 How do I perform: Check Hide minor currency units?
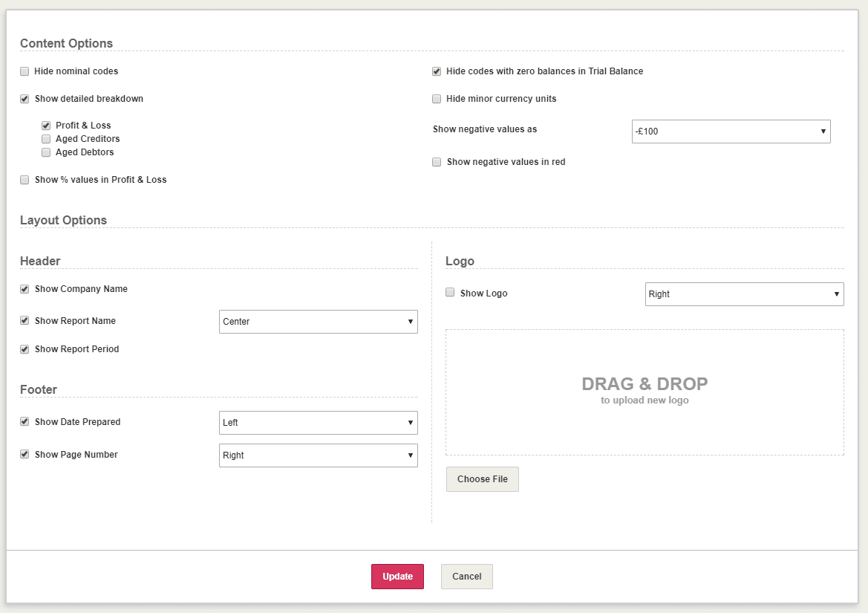(437, 99)
